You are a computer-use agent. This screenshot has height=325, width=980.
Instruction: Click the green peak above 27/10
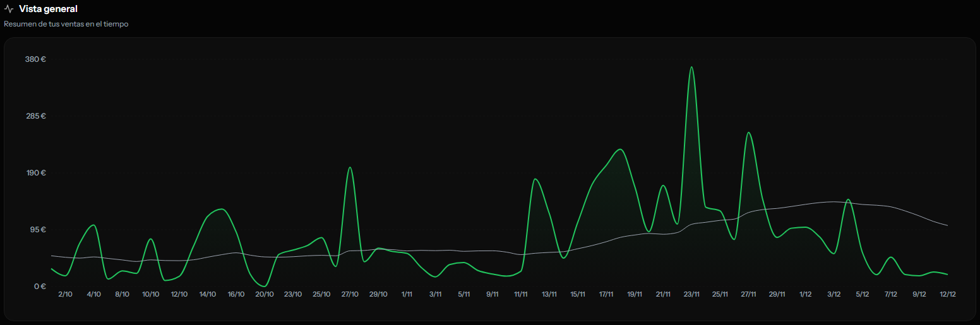coord(350,168)
